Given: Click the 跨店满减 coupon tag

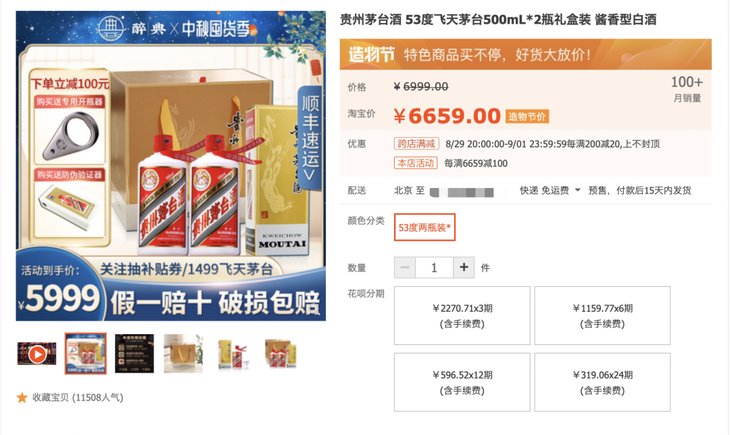Looking at the screenshot, I should click(x=416, y=143).
